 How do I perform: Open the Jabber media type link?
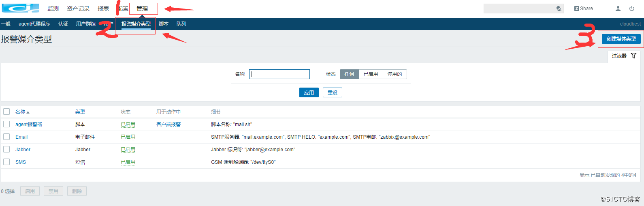pyautogui.click(x=23, y=150)
